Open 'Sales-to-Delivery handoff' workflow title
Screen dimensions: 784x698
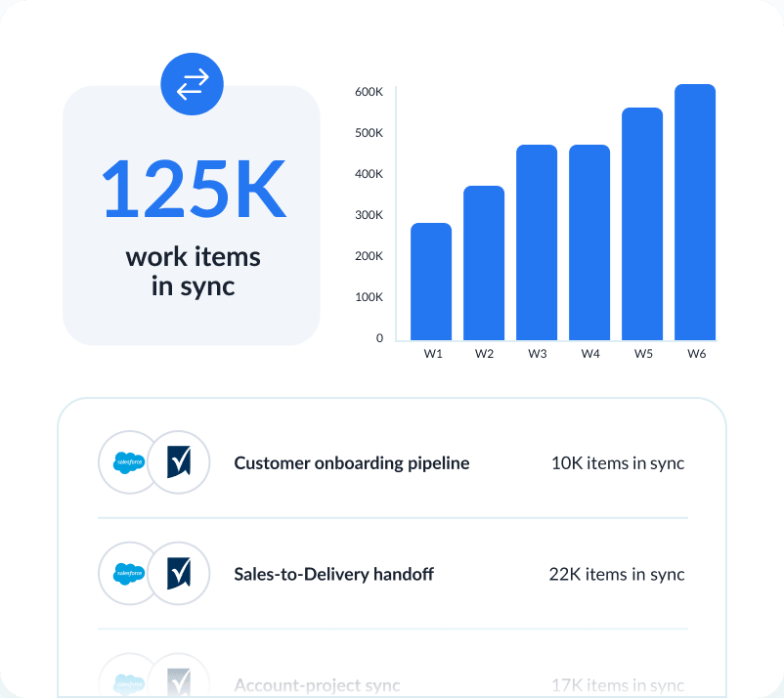click(x=333, y=574)
